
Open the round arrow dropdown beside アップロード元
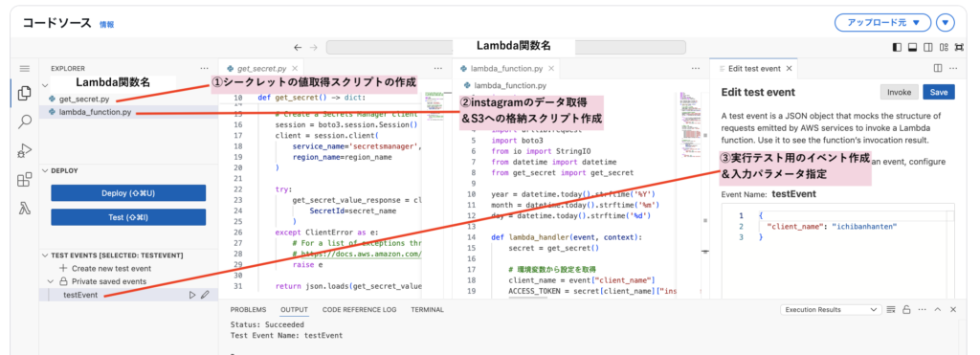[945, 23]
